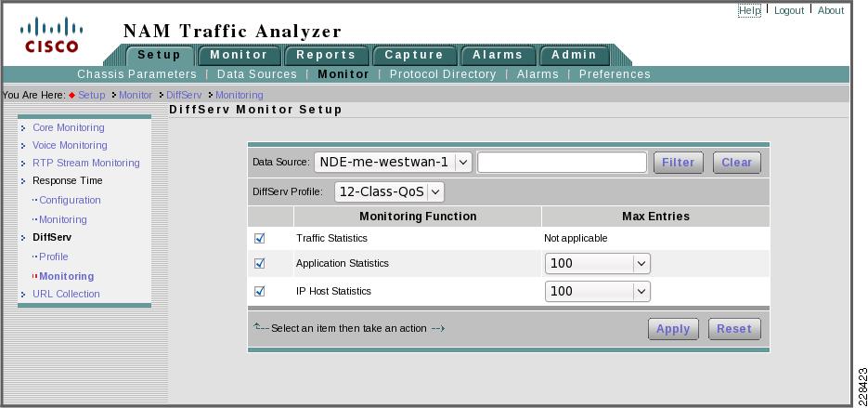Open Core Monitoring in the sidebar

68,127
